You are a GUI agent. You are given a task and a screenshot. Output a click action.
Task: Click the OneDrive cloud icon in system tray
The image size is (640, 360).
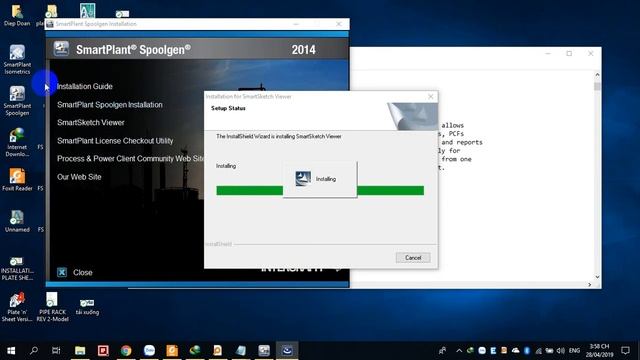click(516, 351)
